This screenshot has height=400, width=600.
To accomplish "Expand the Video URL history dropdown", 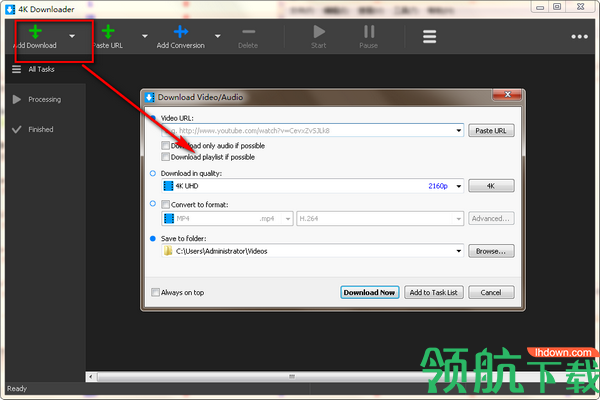I will pyautogui.click(x=458, y=131).
